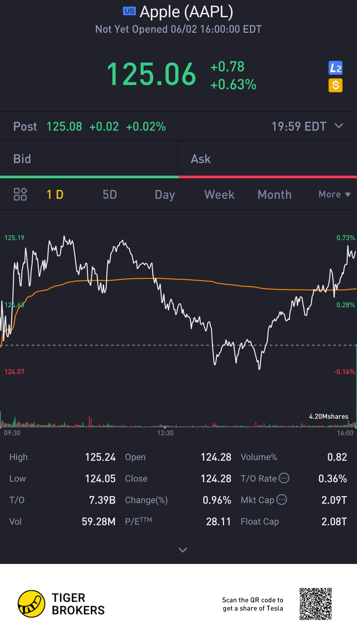Switch to the Month chart tab

tap(274, 194)
